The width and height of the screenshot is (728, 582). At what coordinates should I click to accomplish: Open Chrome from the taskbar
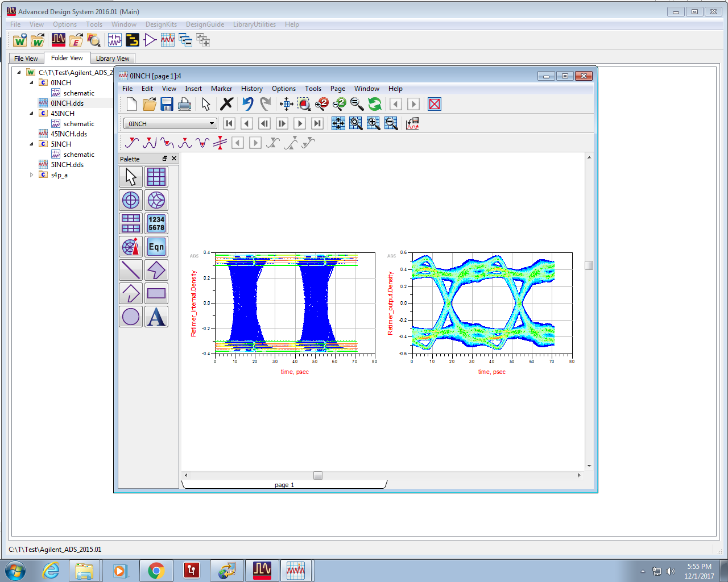coord(156,571)
